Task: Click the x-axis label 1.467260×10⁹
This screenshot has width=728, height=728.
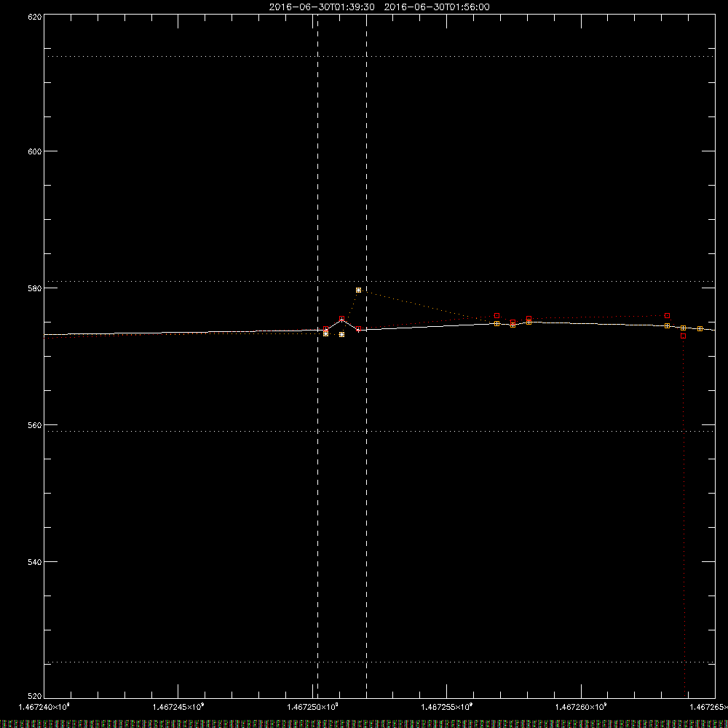Action: coord(581,707)
